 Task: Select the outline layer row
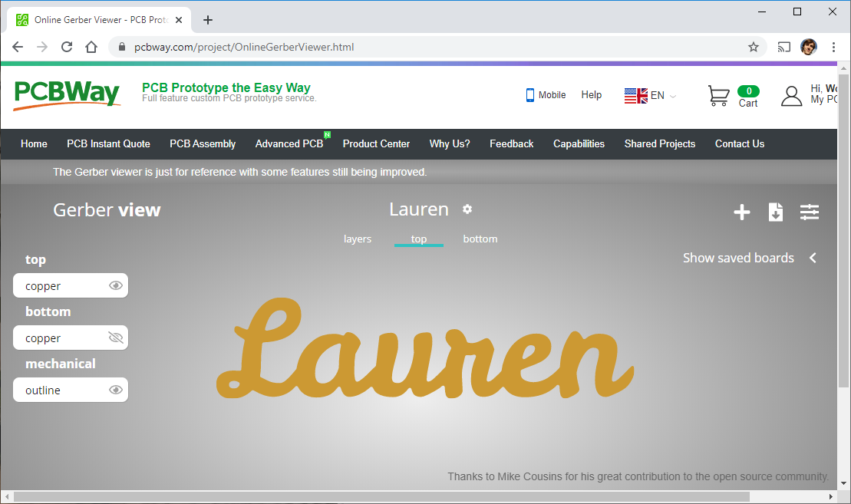(x=71, y=390)
